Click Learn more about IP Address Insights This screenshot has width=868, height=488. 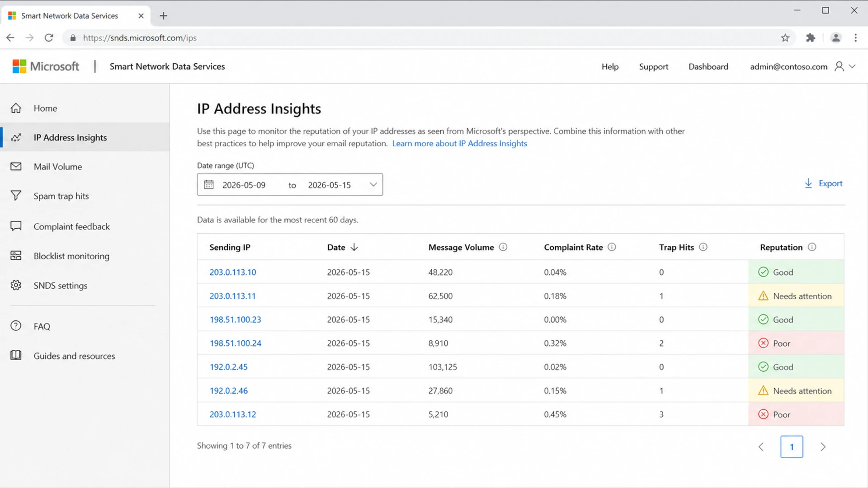[x=459, y=143]
